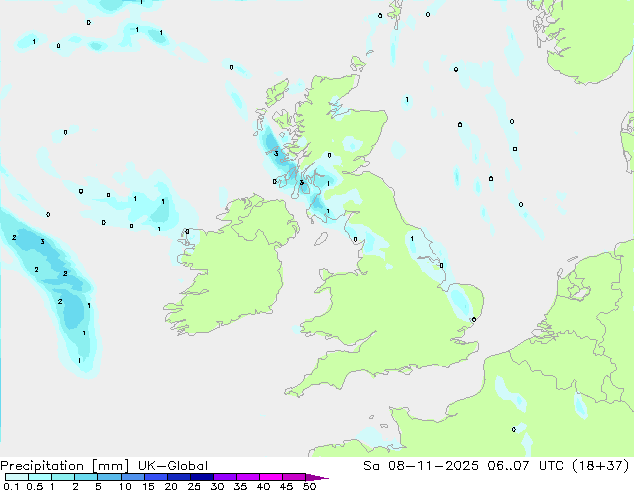Select the legend swatch between 35 and 40

(x=248, y=477)
